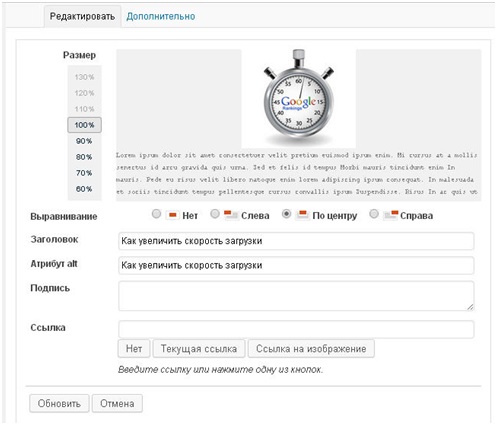Focus the Заголовок input field

point(296,241)
